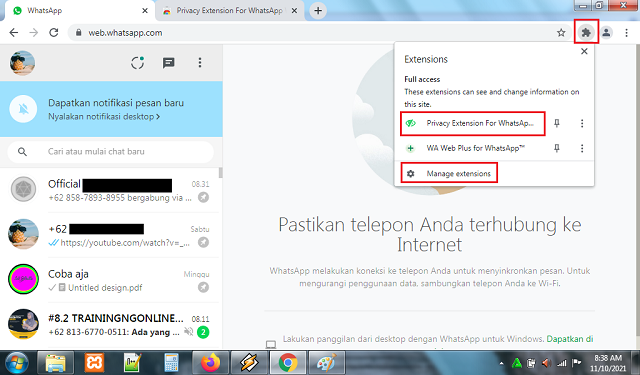Click the taskbar clock 8:38 AM
The image size is (640, 375).
608,363
